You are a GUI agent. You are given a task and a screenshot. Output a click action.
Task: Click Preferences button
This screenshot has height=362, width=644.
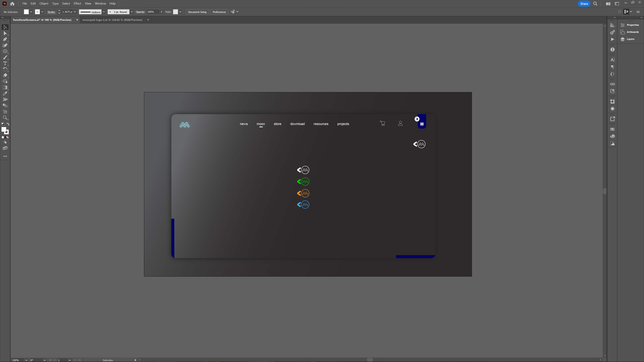tap(219, 12)
